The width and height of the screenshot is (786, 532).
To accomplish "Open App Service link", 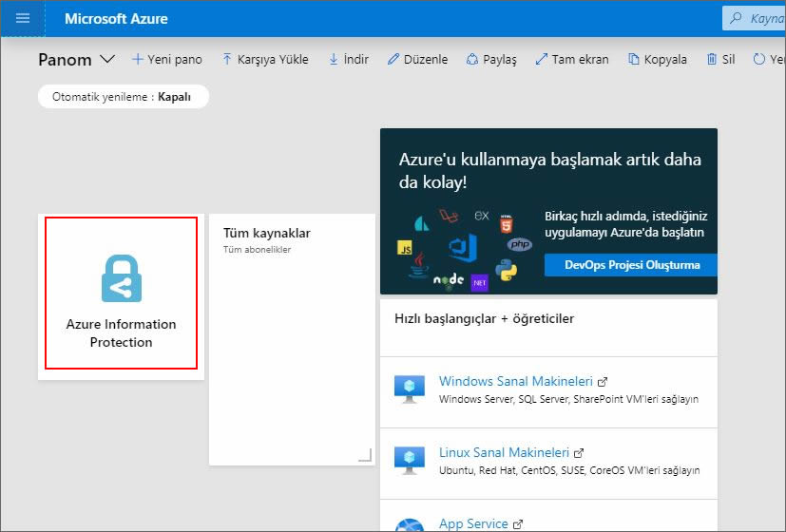I will 473,523.
